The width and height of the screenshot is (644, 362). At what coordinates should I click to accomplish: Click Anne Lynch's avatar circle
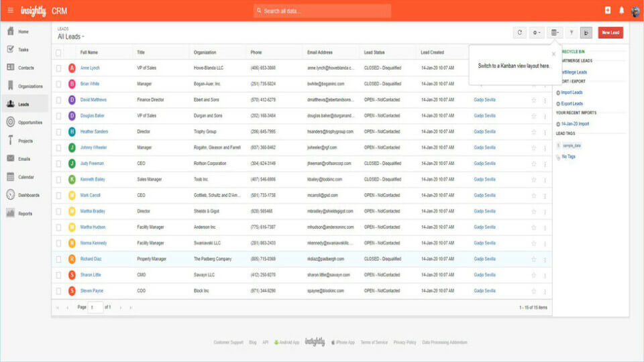72,68
